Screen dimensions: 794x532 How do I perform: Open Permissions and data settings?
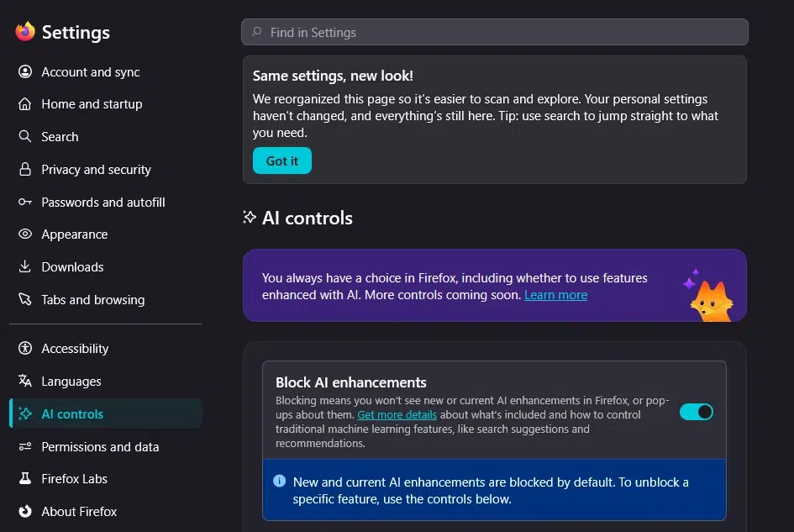[x=106, y=446]
